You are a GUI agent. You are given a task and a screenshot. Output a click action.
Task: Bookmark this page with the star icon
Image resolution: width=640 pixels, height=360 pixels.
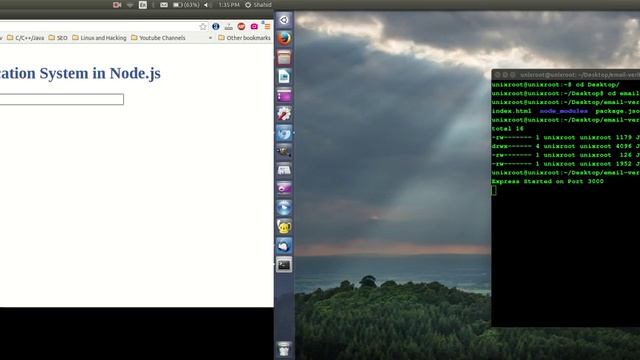click(203, 27)
